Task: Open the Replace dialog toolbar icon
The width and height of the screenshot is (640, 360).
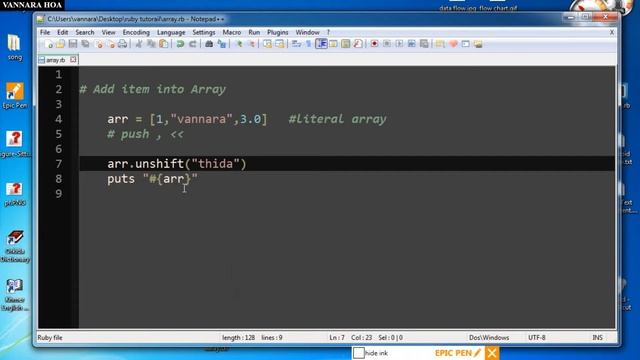Action: tap(222, 44)
